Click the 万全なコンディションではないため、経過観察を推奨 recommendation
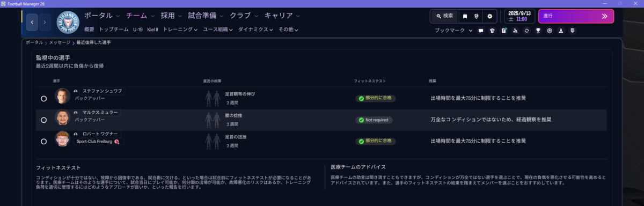The width and height of the screenshot is (644, 206). (x=491, y=120)
